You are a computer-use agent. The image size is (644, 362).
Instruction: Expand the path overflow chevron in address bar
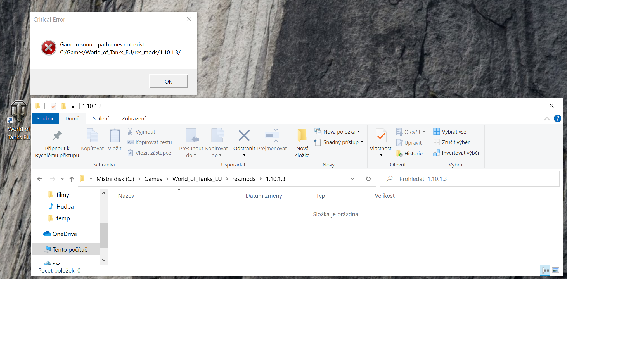[91, 179]
